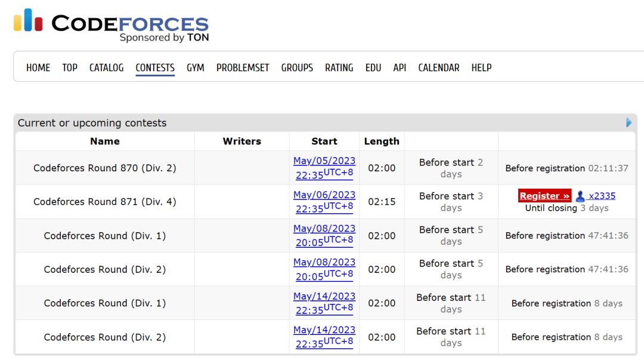
Task: Open May/14/2023 start link for Div. 2
Action: point(324,337)
